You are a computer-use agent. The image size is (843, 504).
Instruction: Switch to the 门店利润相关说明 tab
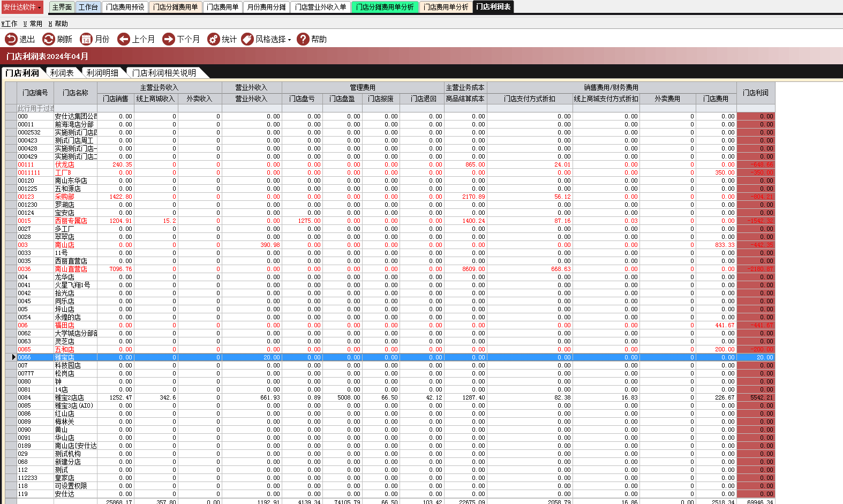pyautogui.click(x=164, y=73)
